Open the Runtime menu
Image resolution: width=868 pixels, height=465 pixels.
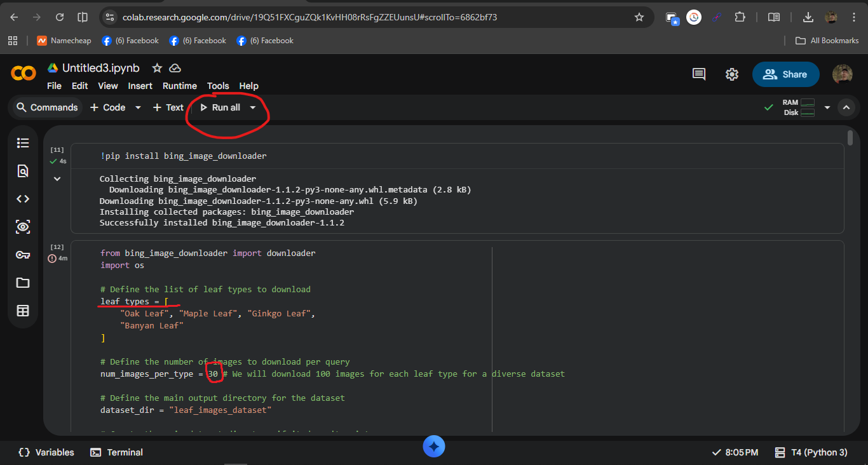click(180, 86)
